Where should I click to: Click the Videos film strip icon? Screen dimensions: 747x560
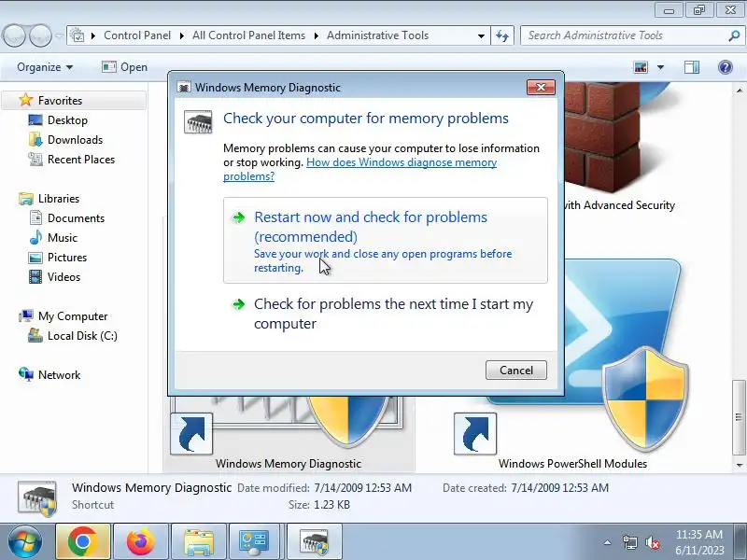coord(35,276)
